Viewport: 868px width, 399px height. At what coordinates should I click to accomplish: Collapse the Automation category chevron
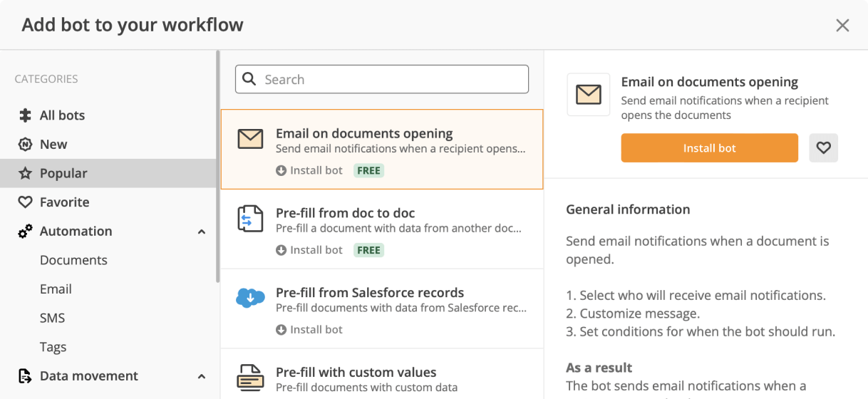click(202, 232)
